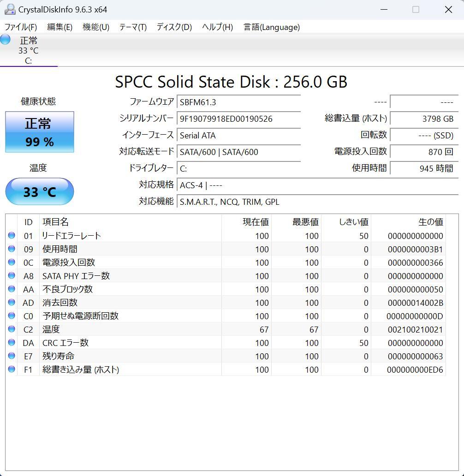Click the status dot beside 使用時間
464x476 pixels.
click(11, 249)
